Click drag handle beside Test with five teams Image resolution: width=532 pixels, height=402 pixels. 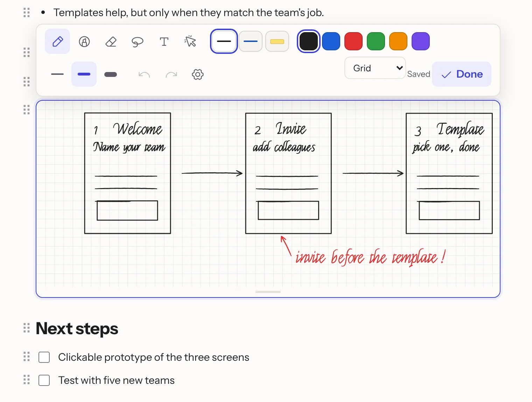point(27,380)
